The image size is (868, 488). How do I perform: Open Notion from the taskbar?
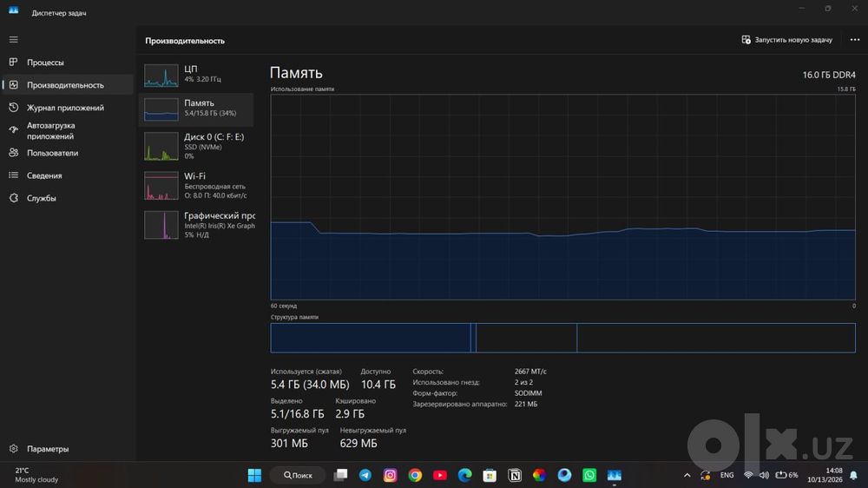(x=515, y=475)
